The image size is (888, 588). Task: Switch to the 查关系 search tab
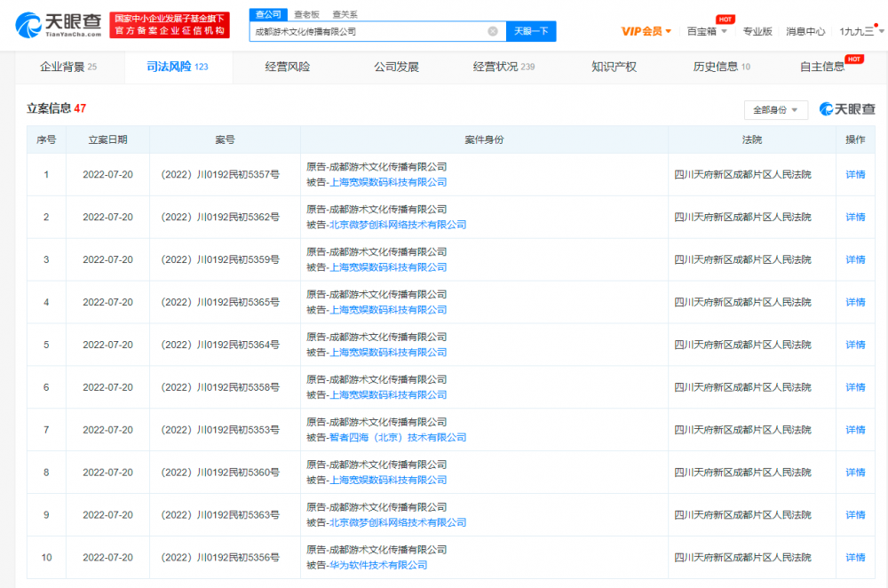pos(347,13)
